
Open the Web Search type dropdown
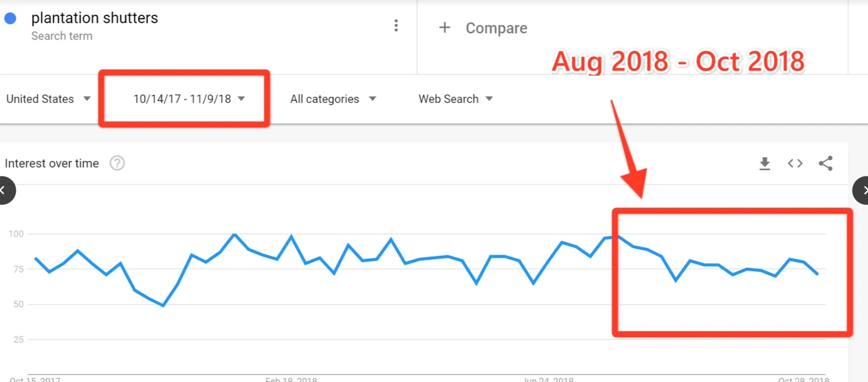[x=455, y=99]
